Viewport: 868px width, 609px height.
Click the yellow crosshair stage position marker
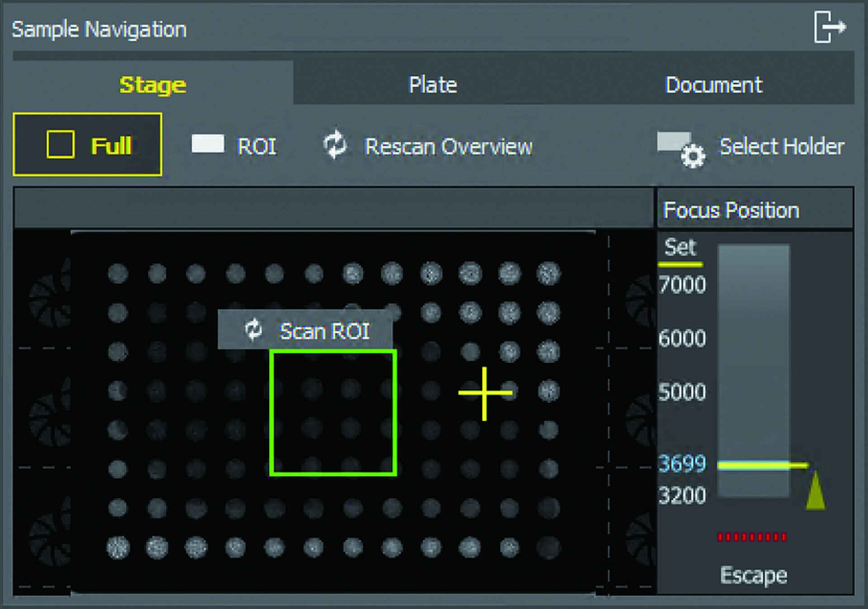tap(485, 393)
